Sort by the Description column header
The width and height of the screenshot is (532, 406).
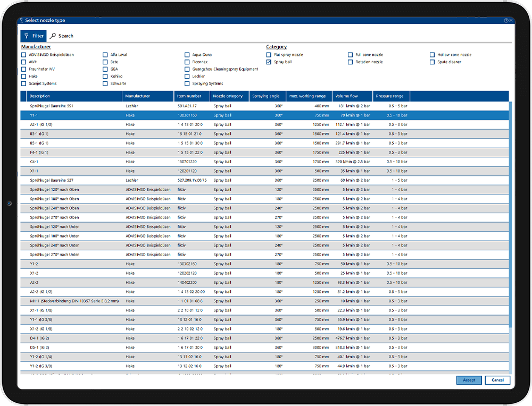tap(74, 96)
